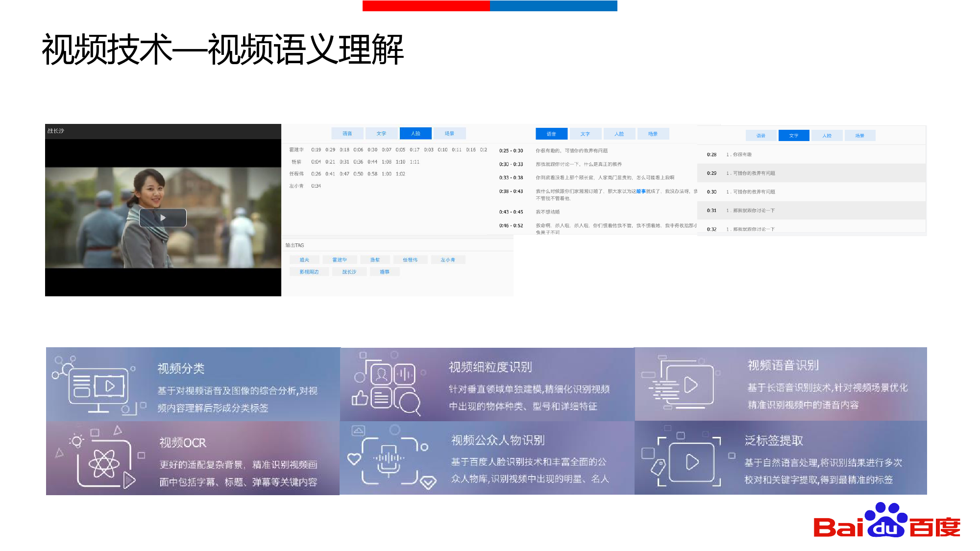This screenshot has width=980, height=551.
Task: Click the 战长沙 output tag
Action: tap(349, 272)
